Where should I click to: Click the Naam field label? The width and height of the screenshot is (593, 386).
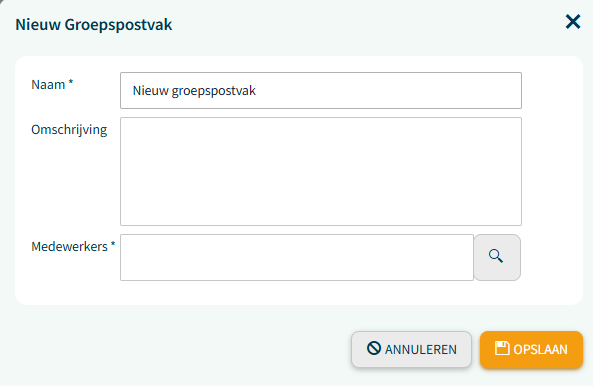[48, 85]
